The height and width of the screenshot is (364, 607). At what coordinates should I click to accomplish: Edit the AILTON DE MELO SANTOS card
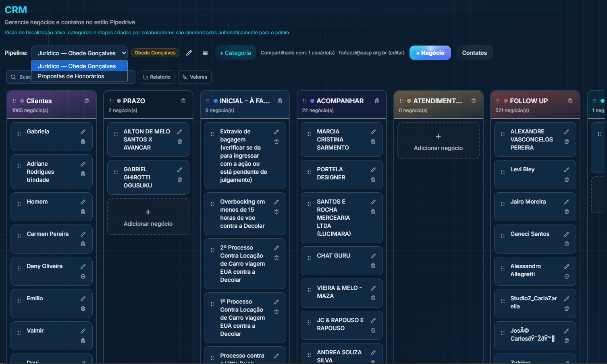pyautogui.click(x=180, y=132)
